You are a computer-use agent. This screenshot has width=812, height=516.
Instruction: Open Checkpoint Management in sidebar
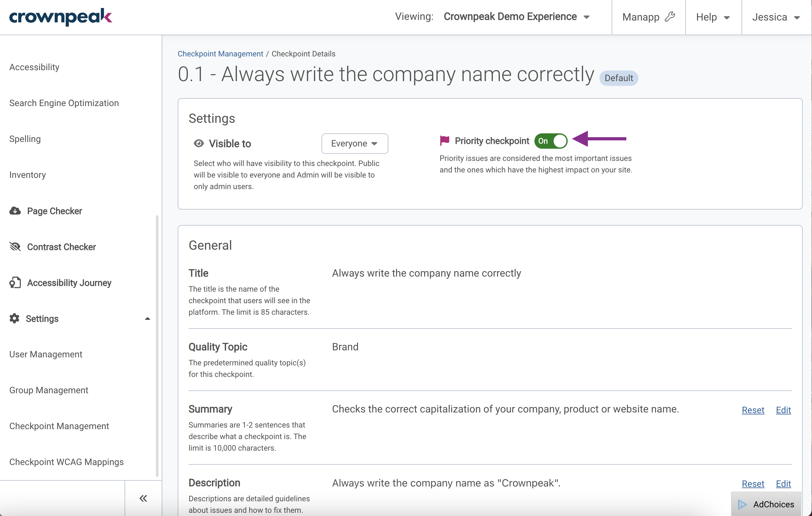59,426
